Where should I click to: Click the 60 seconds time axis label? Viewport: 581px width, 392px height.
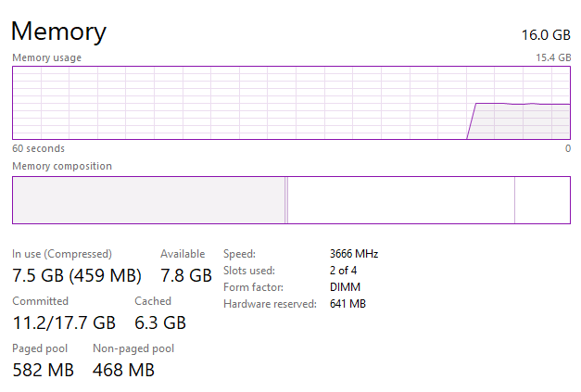tap(38, 148)
